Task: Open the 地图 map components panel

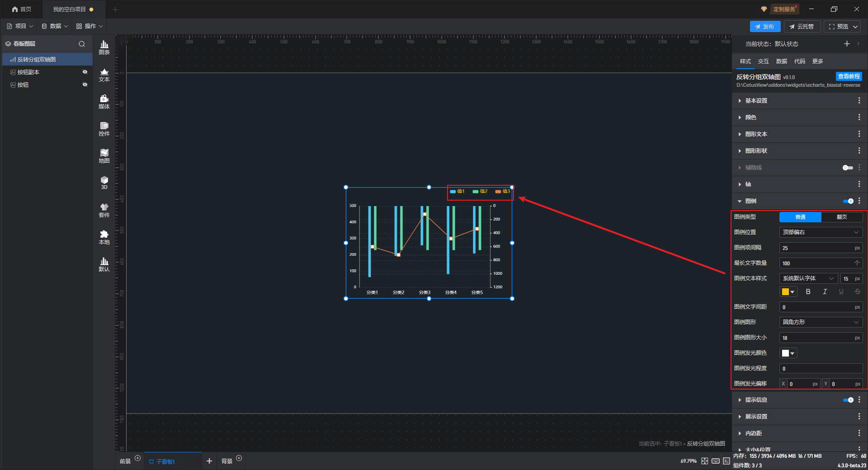Action: 104,156
